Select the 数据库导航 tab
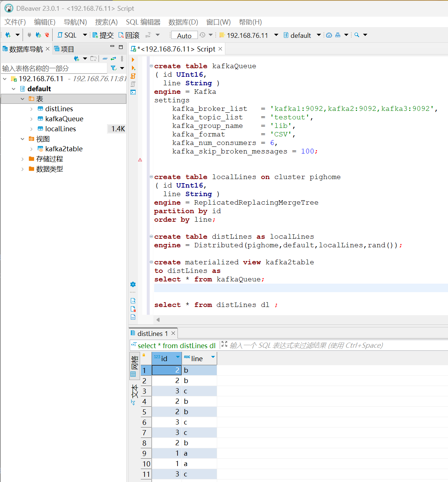Screen dimensions: 448x482 click(23, 49)
